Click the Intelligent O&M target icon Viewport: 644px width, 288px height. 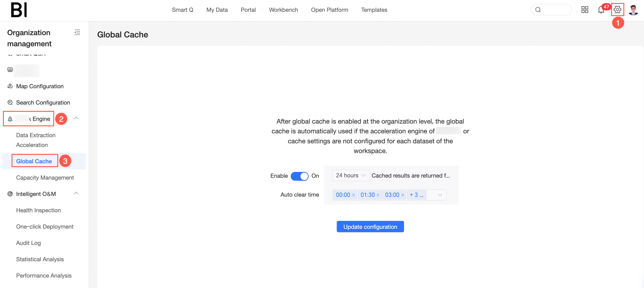(x=10, y=194)
